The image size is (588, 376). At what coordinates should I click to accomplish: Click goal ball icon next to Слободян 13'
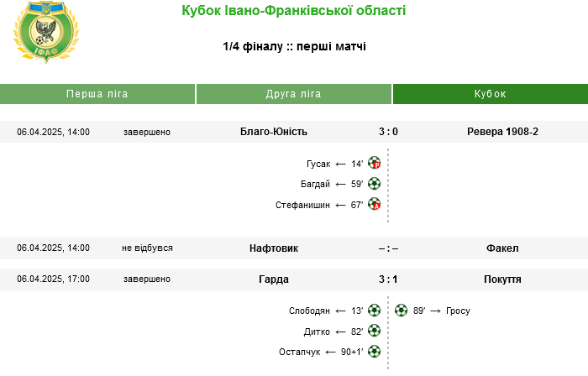click(x=375, y=311)
